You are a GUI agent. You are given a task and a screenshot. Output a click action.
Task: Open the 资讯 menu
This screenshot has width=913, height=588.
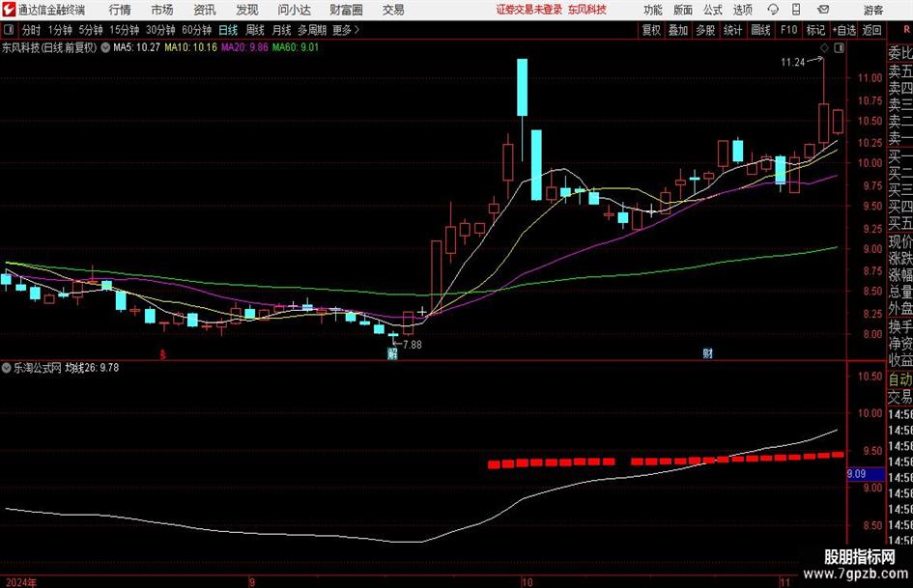205,10
